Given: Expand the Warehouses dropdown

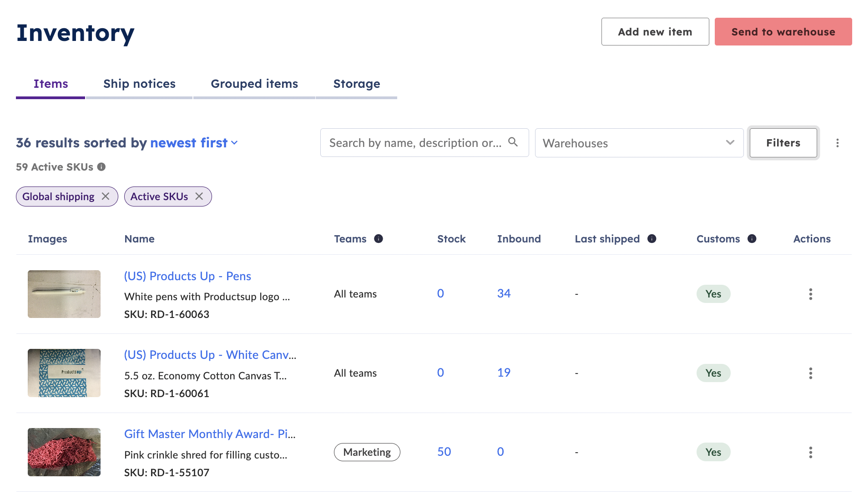Looking at the screenshot, I should [639, 143].
